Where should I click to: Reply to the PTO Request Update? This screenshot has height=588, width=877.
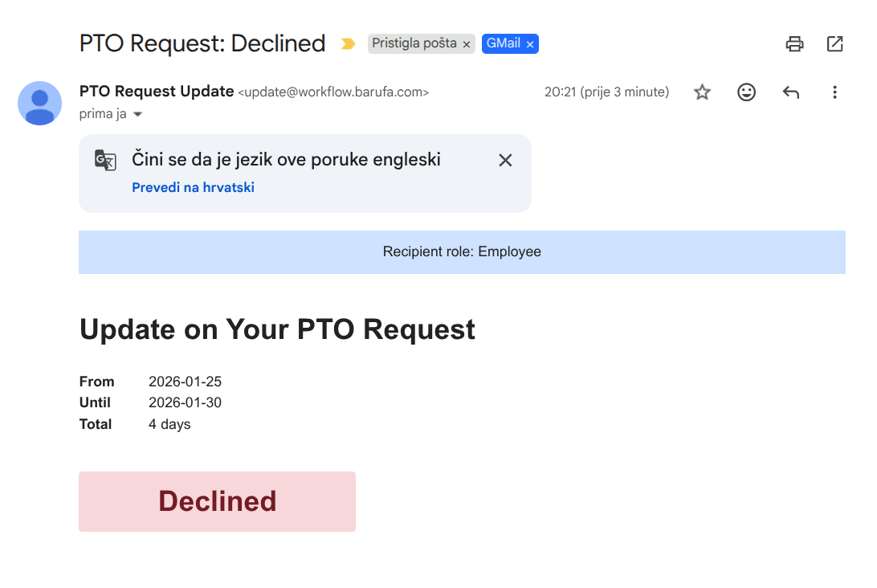pos(791,92)
